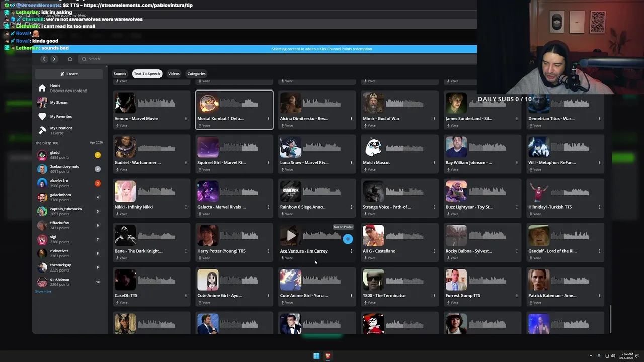Play the Ace Ventura voice preview
This screenshot has width=644, height=362.
pos(291,235)
